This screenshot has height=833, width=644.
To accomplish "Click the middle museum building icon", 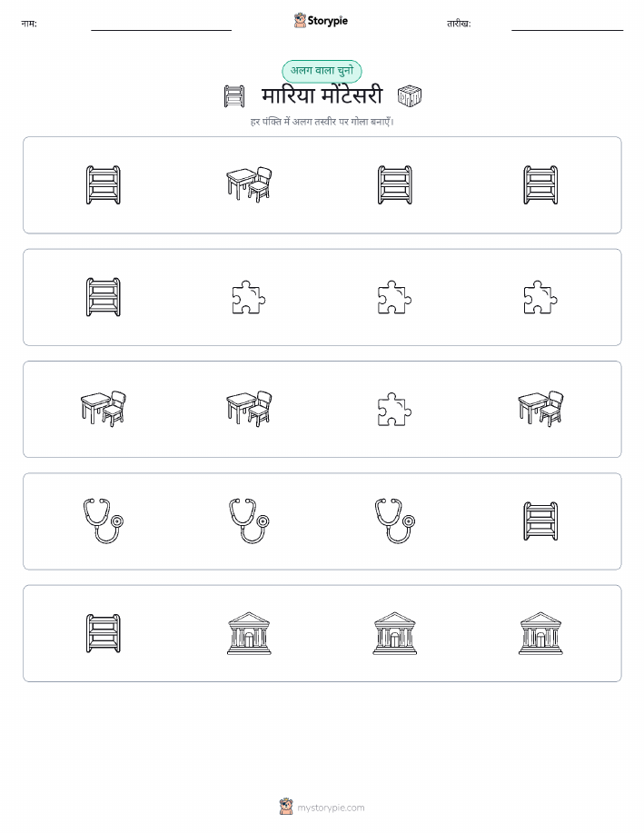I will tap(394, 633).
